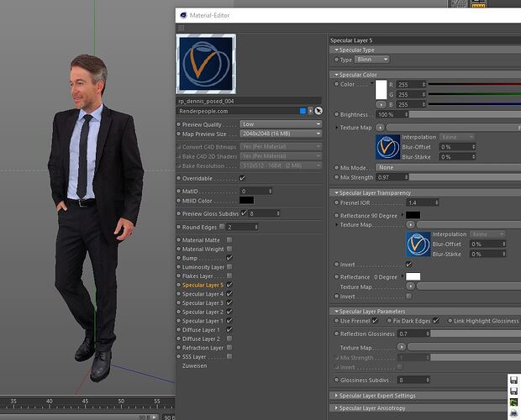Click the green image icon in the side strip
This screenshot has width=521, height=420.
(x=513, y=402)
